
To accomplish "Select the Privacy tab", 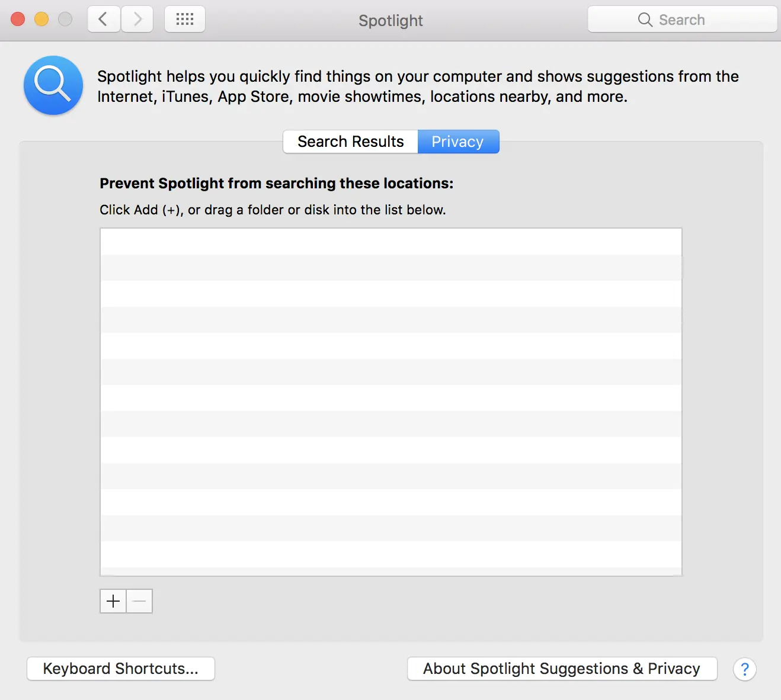I will pyautogui.click(x=457, y=142).
